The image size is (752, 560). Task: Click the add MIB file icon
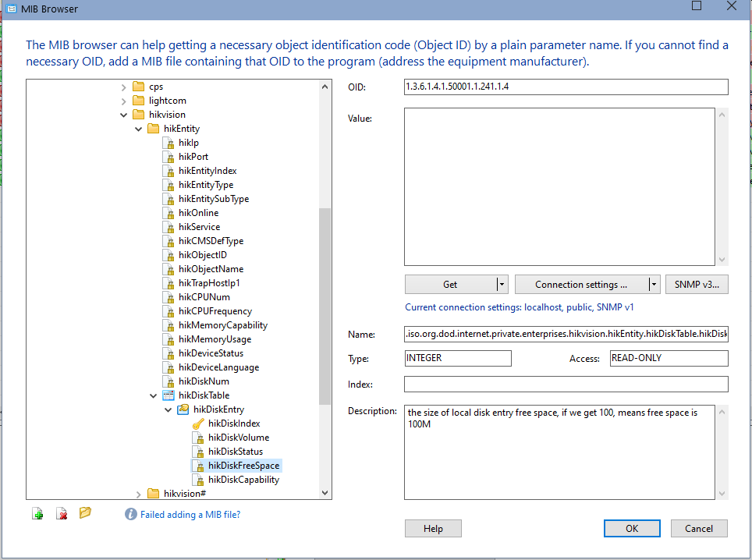tap(37, 514)
